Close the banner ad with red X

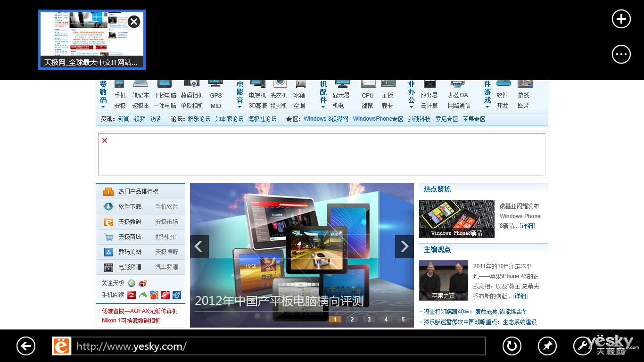pos(105,140)
